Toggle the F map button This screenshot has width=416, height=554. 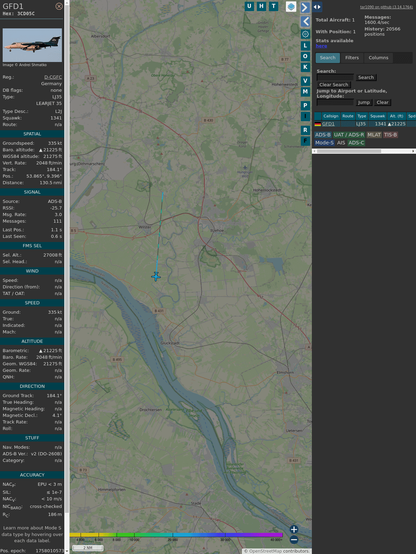[305, 141]
